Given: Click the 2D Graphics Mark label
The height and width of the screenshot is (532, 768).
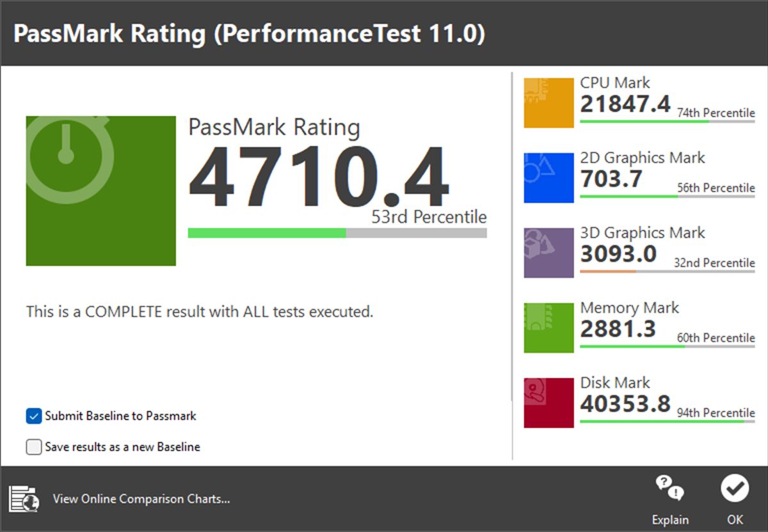Looking at the screenshot, I should pos(642,158).
